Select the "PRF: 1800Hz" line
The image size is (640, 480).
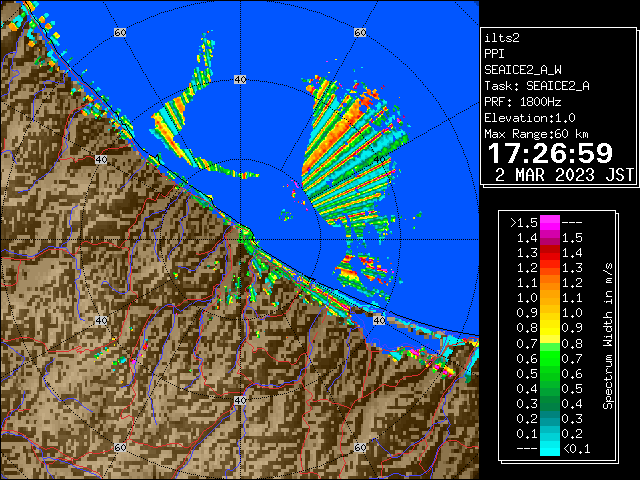pyautogui.click(x=523, y=102)
